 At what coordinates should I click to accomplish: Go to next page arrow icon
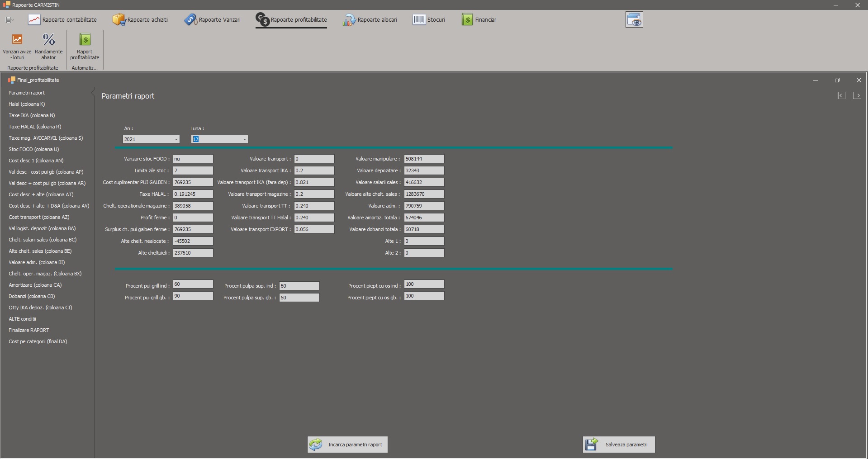pyautogui.click(x=857, y=95)
